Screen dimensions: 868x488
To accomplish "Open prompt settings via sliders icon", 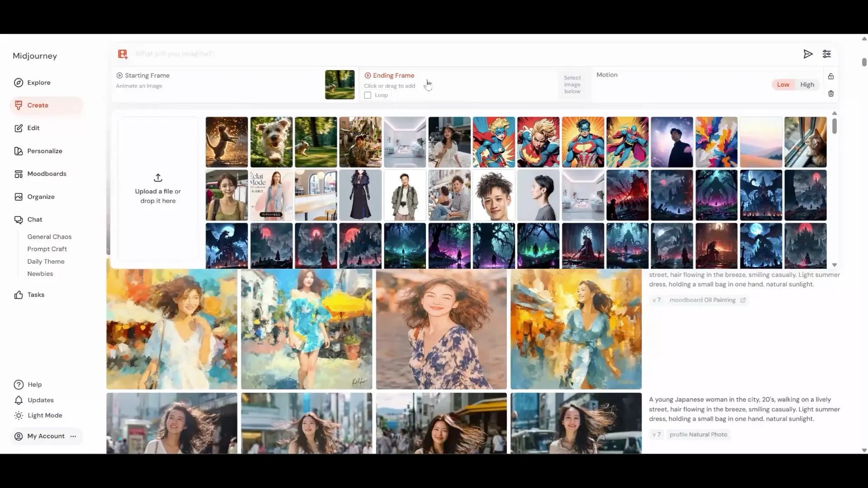I will point(827,54).
